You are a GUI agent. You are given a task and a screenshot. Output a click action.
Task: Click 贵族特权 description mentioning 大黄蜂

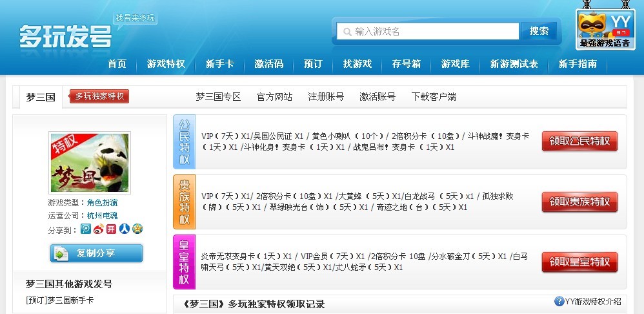coord(357,202)
